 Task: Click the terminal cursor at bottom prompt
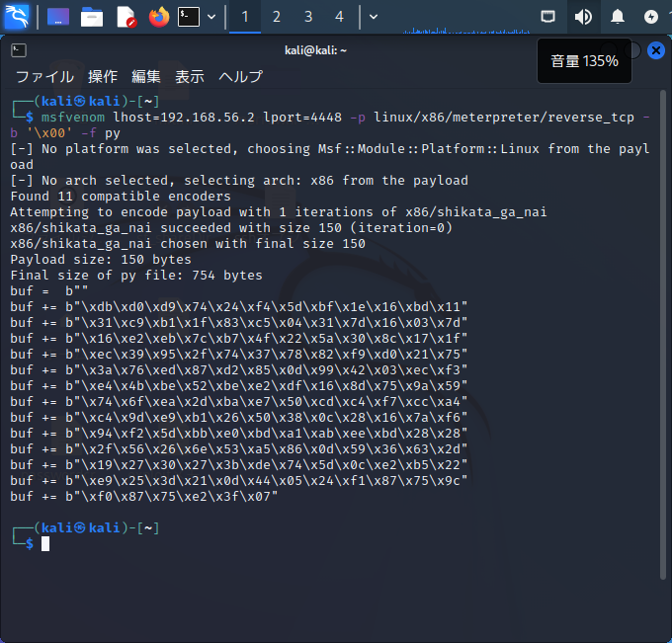click(45, 544)
